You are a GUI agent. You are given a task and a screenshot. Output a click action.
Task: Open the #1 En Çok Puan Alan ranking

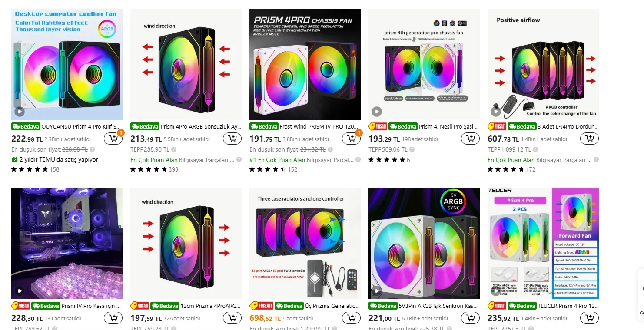pos(277,160)
